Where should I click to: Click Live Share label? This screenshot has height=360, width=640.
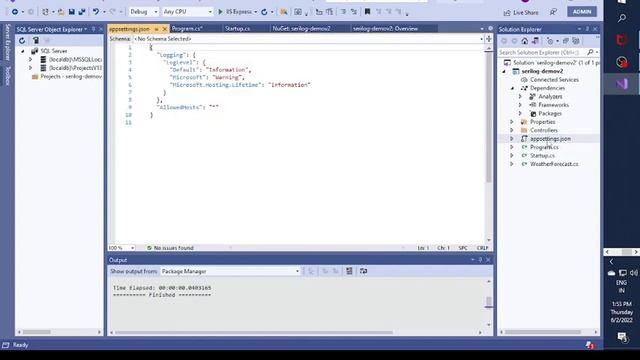click(x=526, y=13)
